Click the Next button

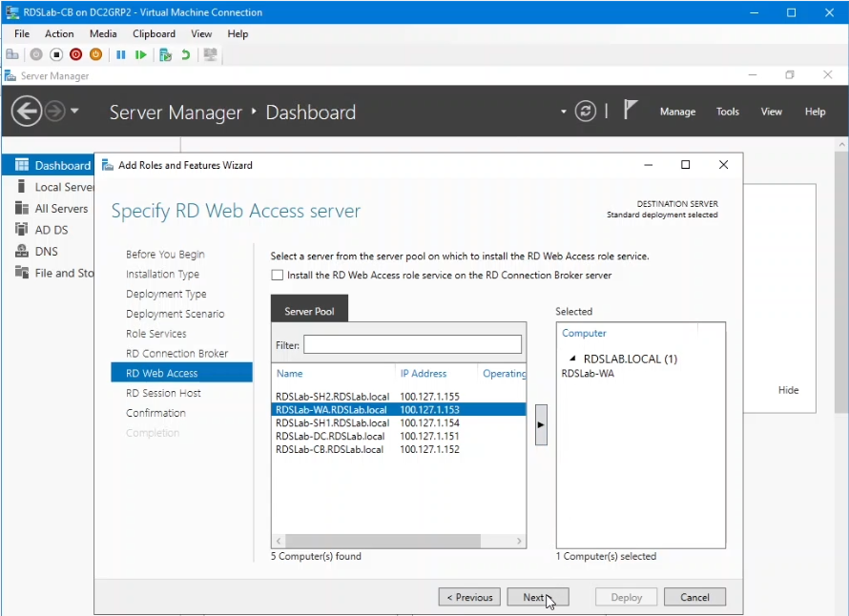[538, 597]
